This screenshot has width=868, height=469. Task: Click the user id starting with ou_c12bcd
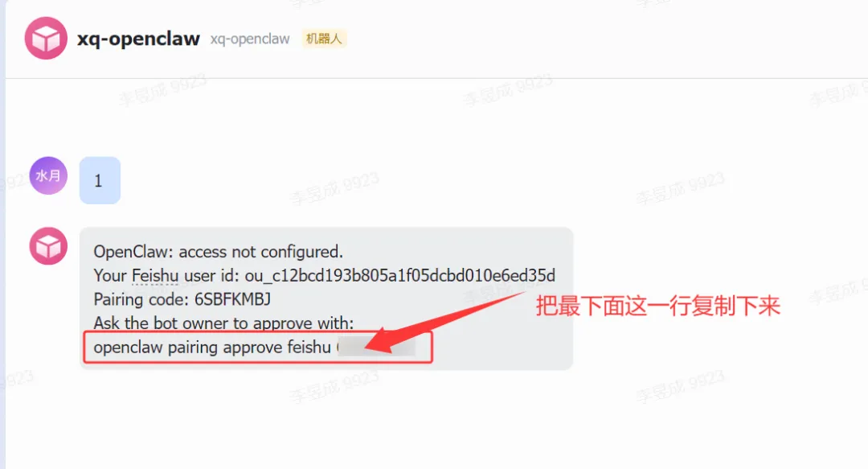[399, 275]
